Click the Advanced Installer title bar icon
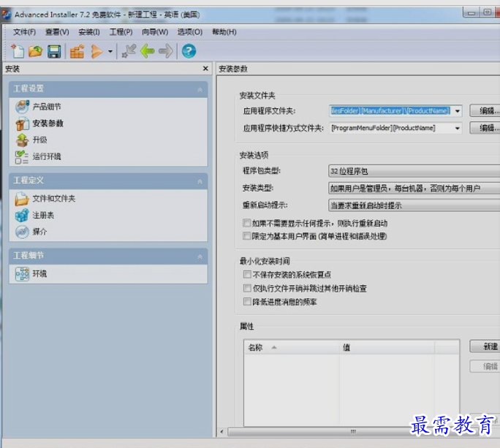Viewport: 500px width, 448px height. (6, 15)
